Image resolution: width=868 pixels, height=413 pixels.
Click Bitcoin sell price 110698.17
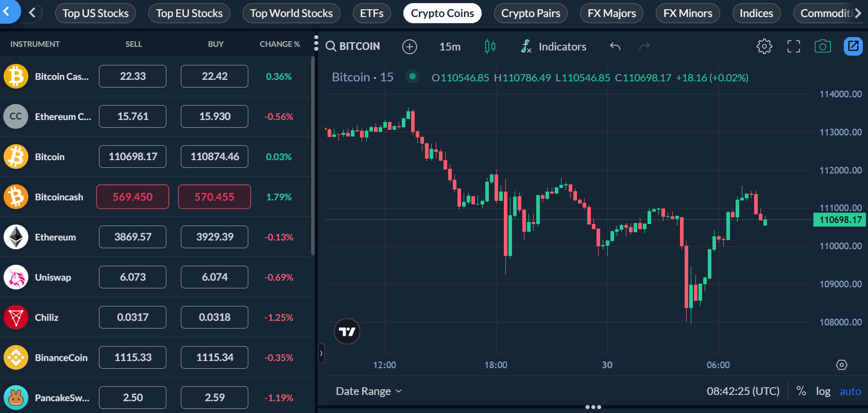point(132,157)
